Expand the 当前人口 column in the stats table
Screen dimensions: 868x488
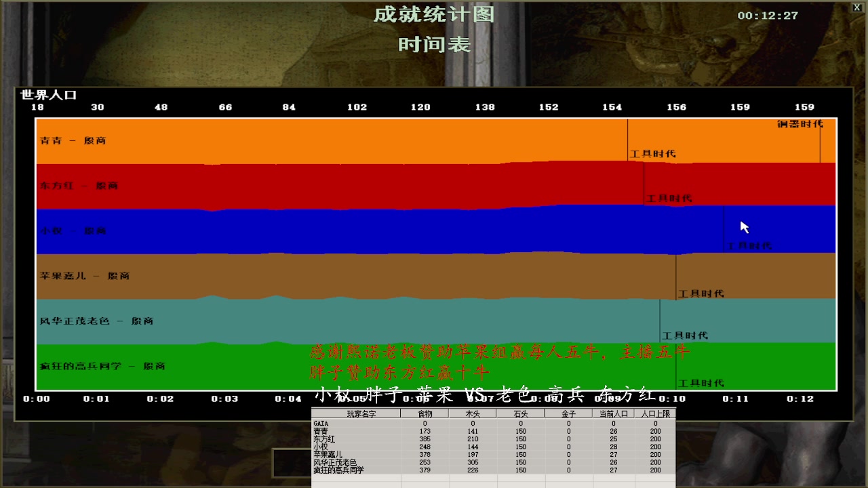click(612, 413)
